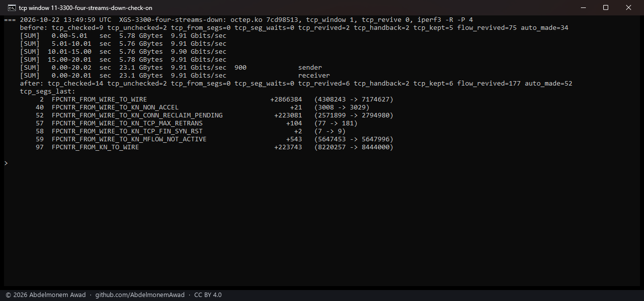Image resolution: width=644 pixels, height=301 pixels.
Task: Click 'auto_made=52' in the after line
Action: point(549,84)
